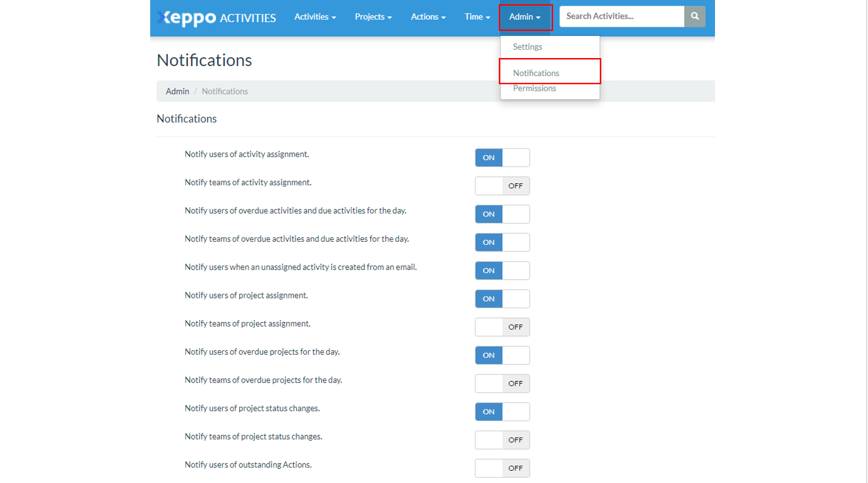Image resolution: width=868 pixels, height=483 pixels.
Task: Expand the Time dropdown menu
Action: pyautogui.click(x=477, y=17)
